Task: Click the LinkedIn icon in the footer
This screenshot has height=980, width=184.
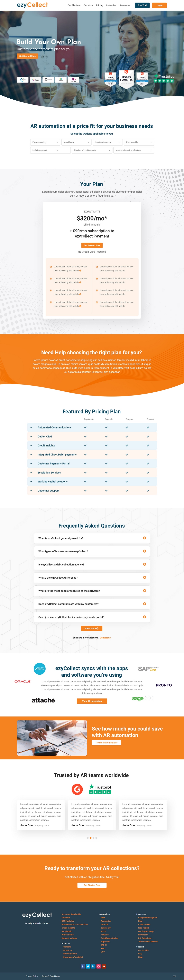Action: point(93,966)
